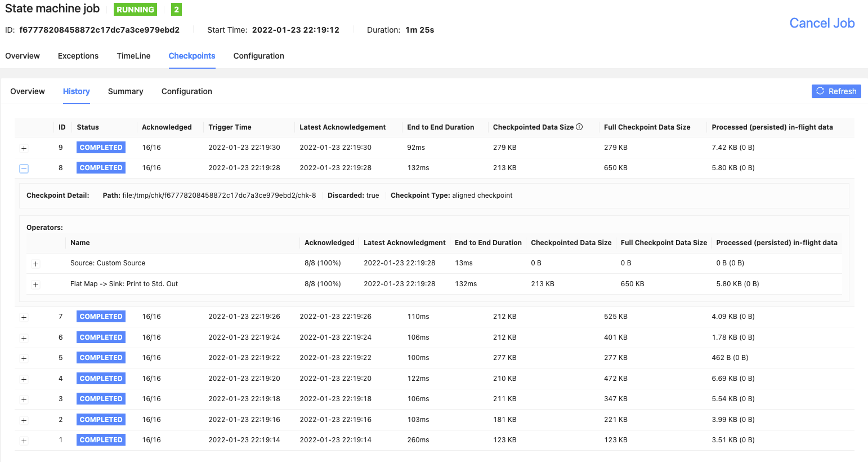Screen dimensions: 868x462
Task: Click the restart count badge showing 2
Action: [176, 9]
